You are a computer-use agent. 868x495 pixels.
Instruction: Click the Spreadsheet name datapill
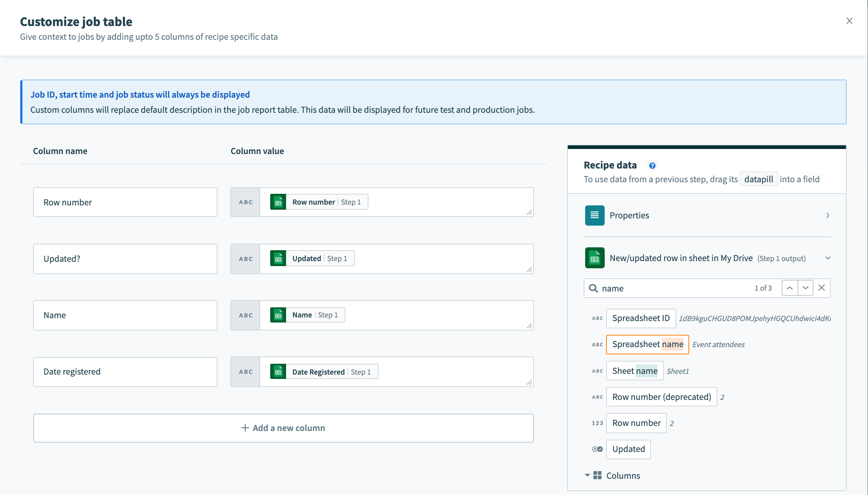(647, 344)
